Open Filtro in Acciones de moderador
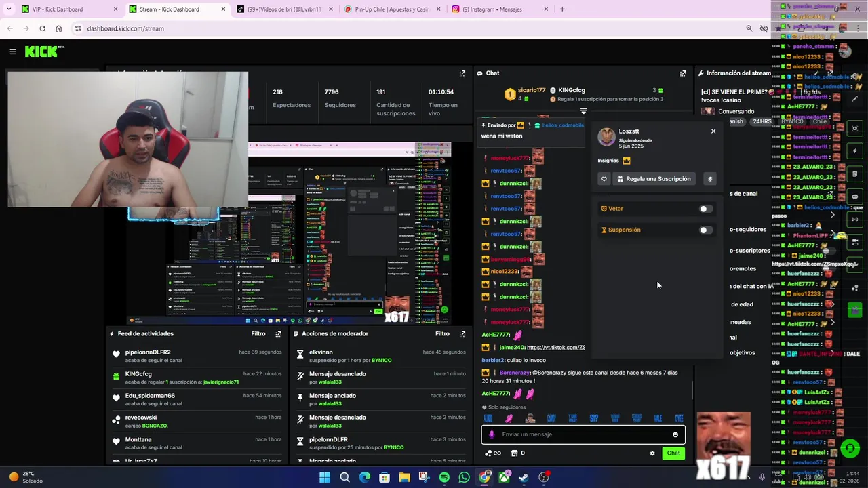868x488 pixels. click(442, 334)
